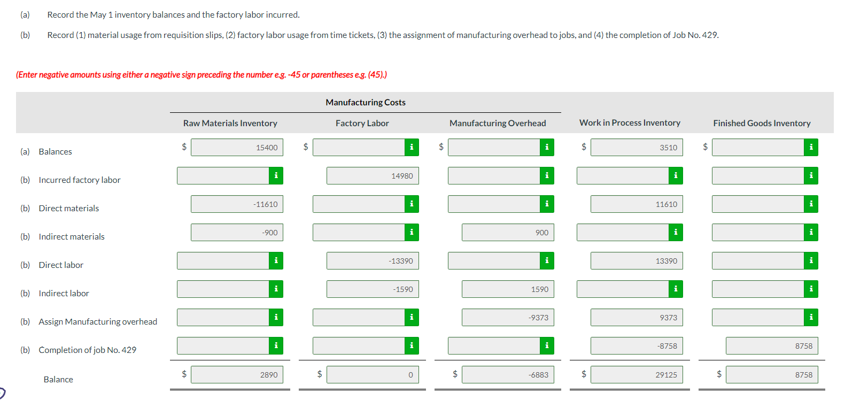Viewport: 868px width, 400px height.
Task: Click the Finished Goods Inventory column header
Action: 762,123
